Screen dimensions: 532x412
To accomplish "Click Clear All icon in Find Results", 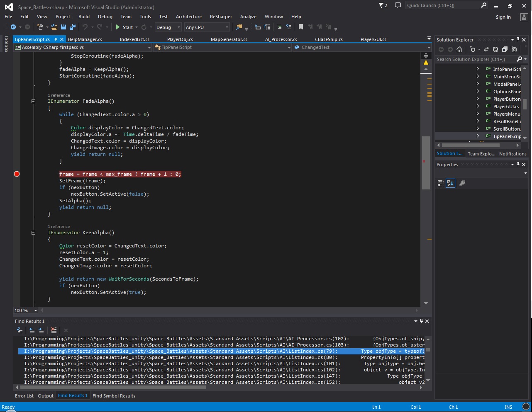I will pyautogui.click(x=54, y=330).
